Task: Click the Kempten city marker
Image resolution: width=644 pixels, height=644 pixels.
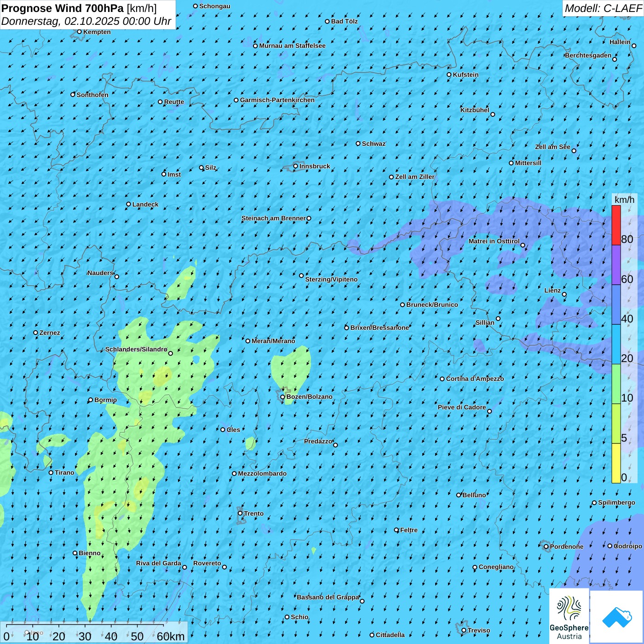Action: 80,32
